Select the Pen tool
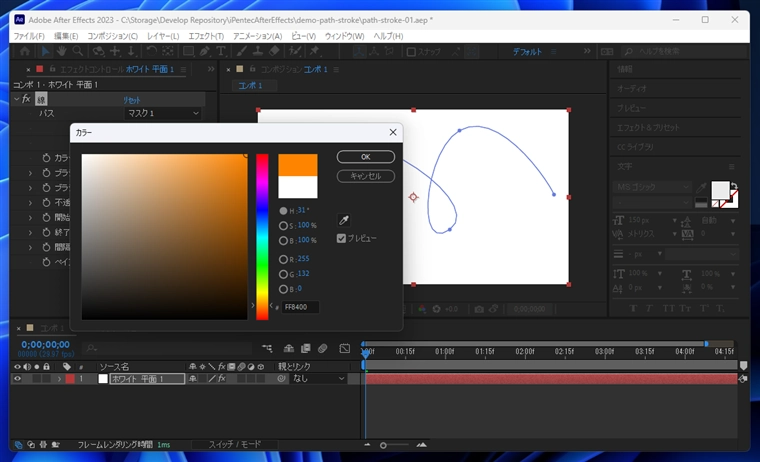This screenshot has height=462, width=760. point(204,51)
